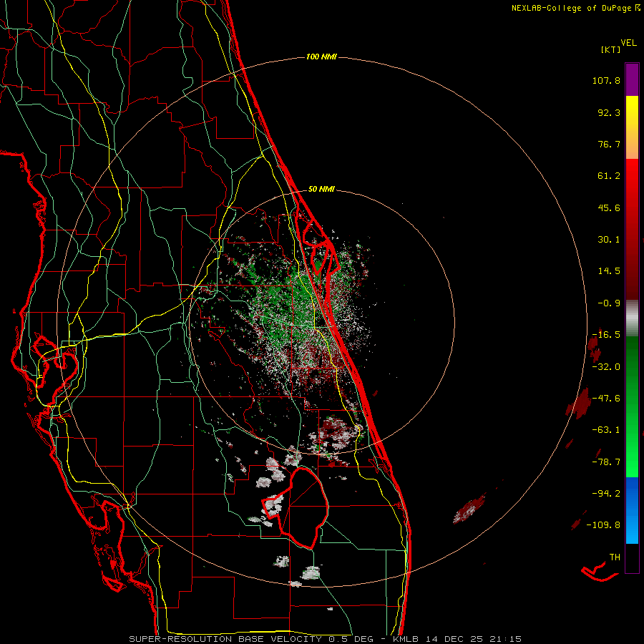Click the 92.3 velocity scale value
The height and width of the screenshot is (644, 644).
point(609,112)
